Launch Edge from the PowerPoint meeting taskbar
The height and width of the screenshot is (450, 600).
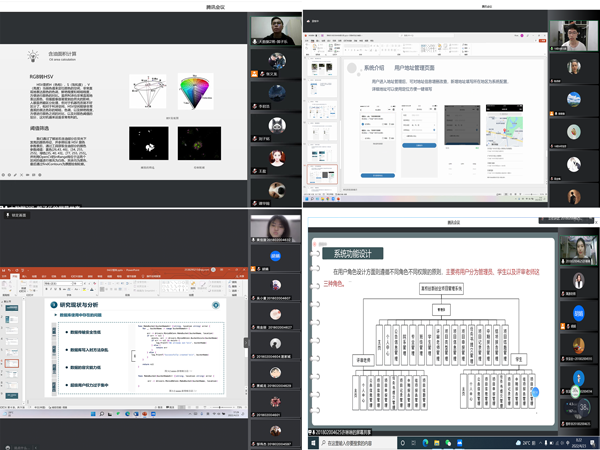(x=127, y=414)
